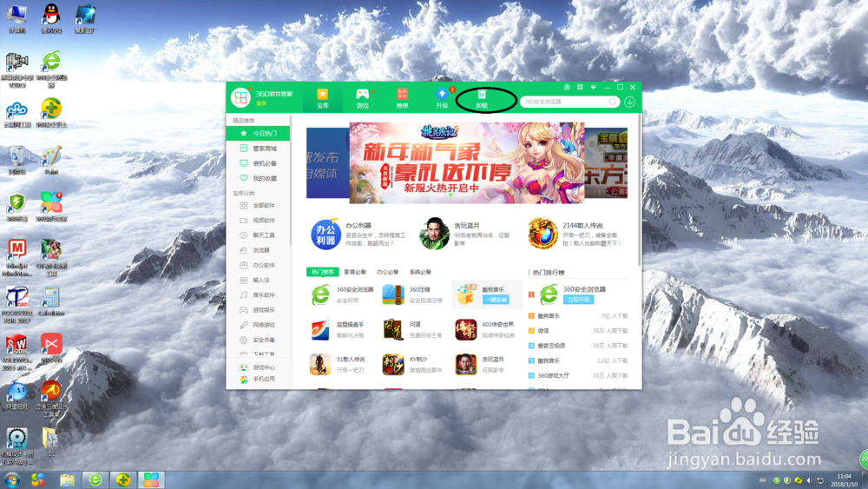Viewport: 868px width, 489px height.
Task: Select 全部软件 category
Action: (x=258, y=206)
